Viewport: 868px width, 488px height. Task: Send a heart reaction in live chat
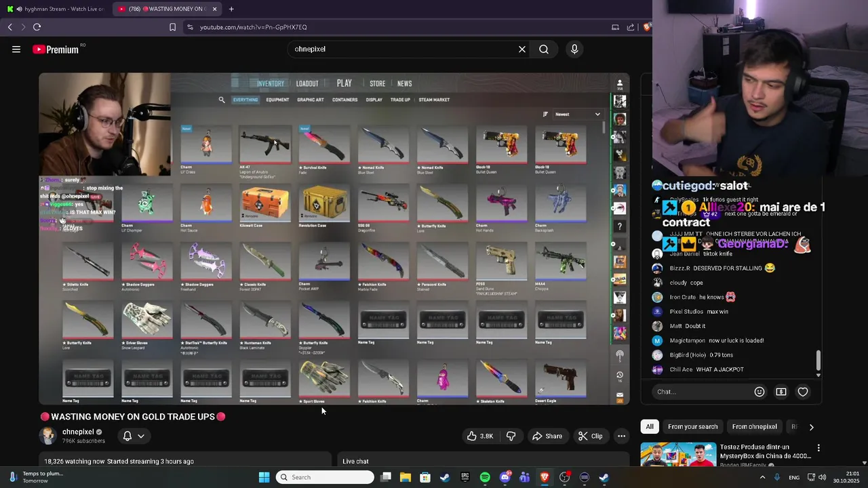(x=803, y=392)
